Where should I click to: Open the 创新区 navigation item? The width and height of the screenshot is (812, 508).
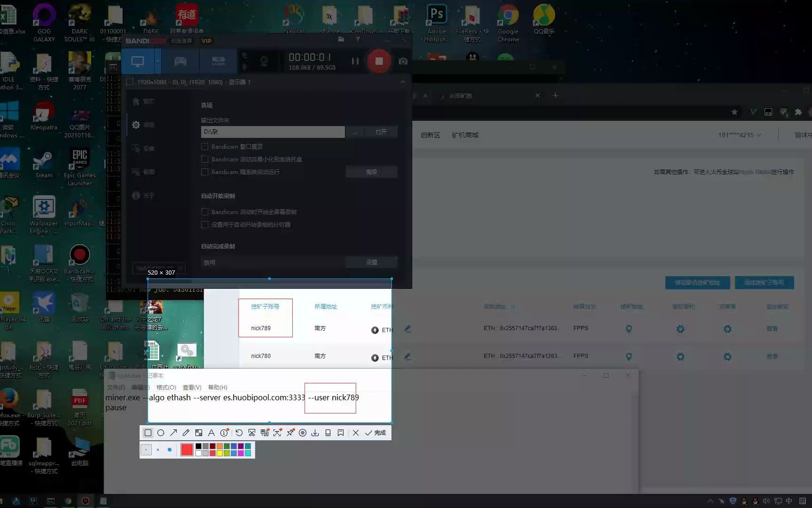(x=430, y=135)
